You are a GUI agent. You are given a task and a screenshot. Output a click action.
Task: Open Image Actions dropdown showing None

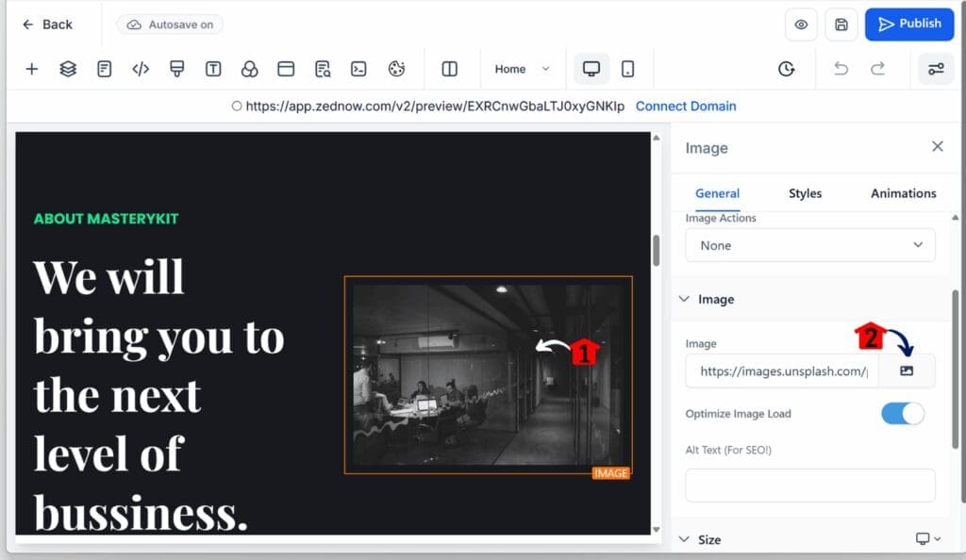(x=809, y=245)
